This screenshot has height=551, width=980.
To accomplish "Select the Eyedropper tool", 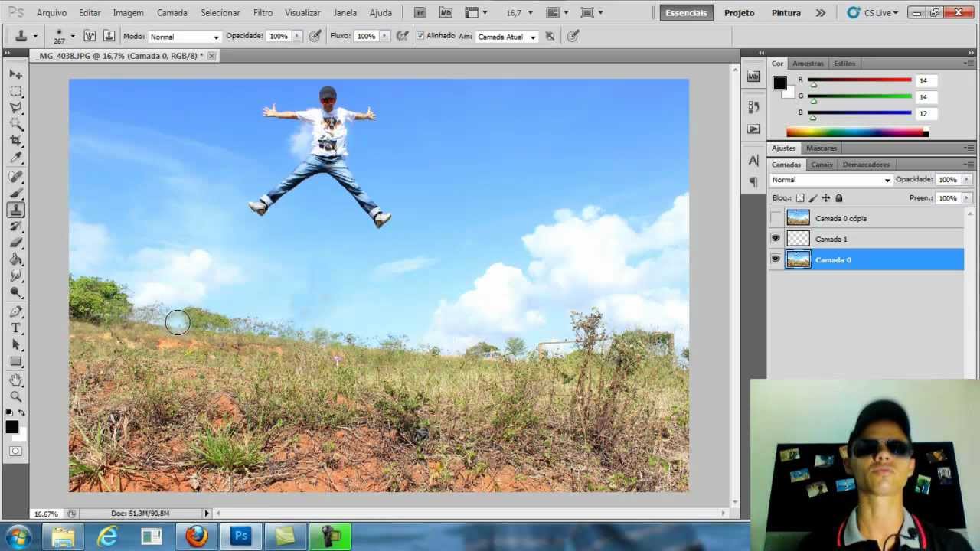I will click(x=15, y=158).
